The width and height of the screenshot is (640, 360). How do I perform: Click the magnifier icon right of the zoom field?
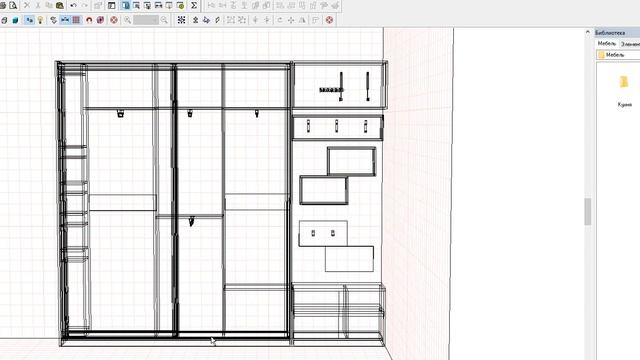164,20
